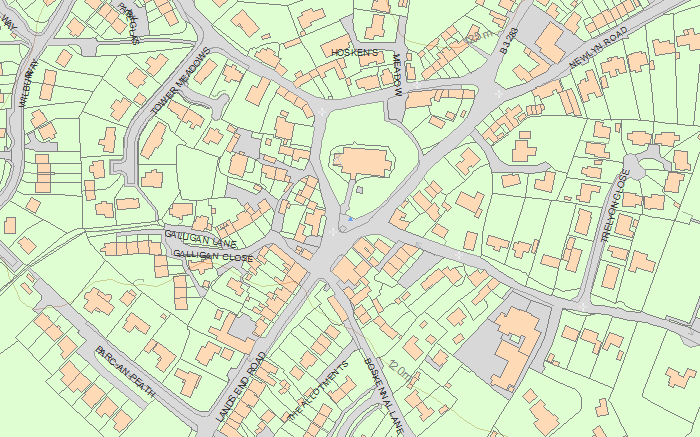Select the large church building in central green
This screenshot has width=700, height=437.
[362, 162]
